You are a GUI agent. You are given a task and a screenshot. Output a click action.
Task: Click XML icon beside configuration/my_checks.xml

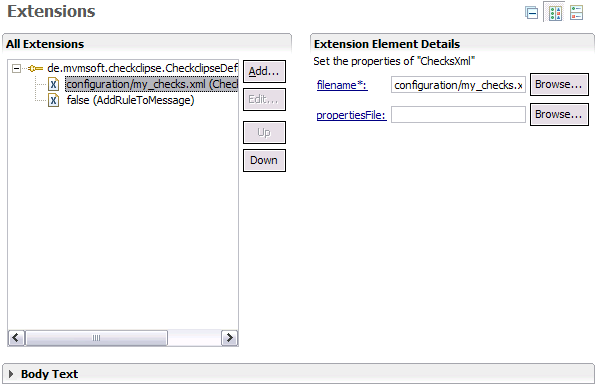[53, 84]
